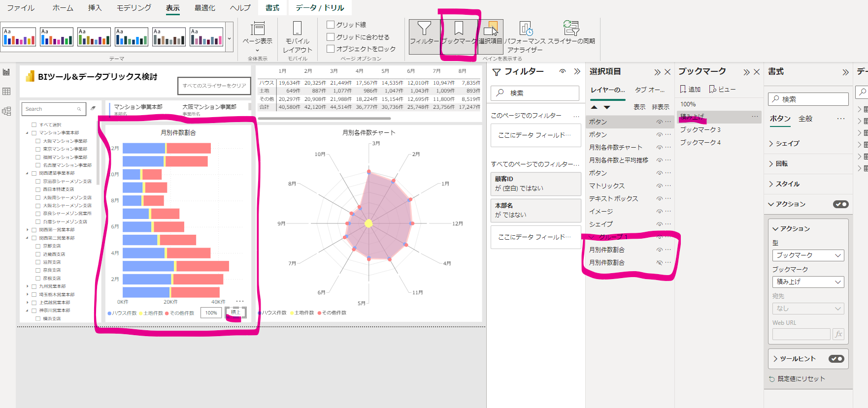Collapse the Bookmark pane with double chevron
The height and width of the screenshot is (408, 868).
point(746,72)
